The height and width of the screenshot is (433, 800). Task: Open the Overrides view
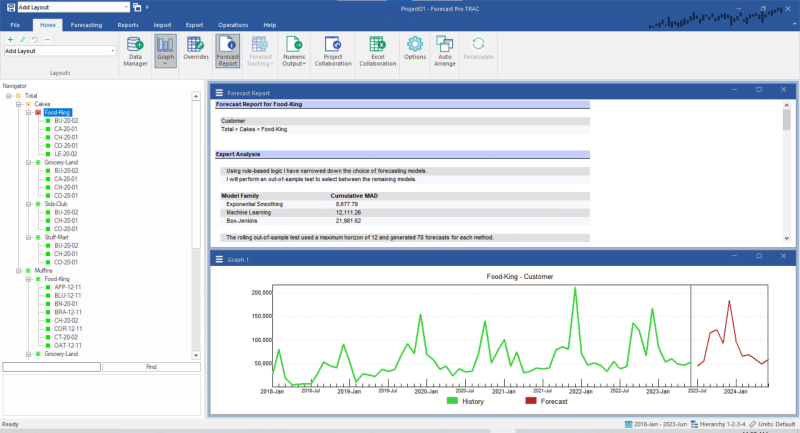196,49
